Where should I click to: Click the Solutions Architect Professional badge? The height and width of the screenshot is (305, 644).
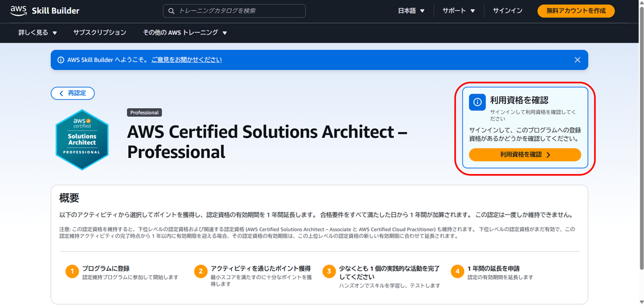(82, 139)
